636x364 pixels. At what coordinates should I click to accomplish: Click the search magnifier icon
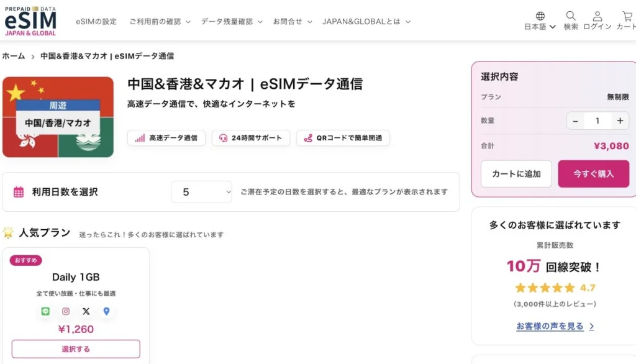571,16
